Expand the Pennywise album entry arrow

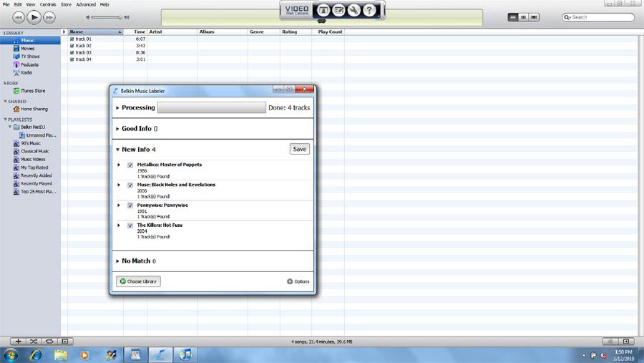coord(119,205)
